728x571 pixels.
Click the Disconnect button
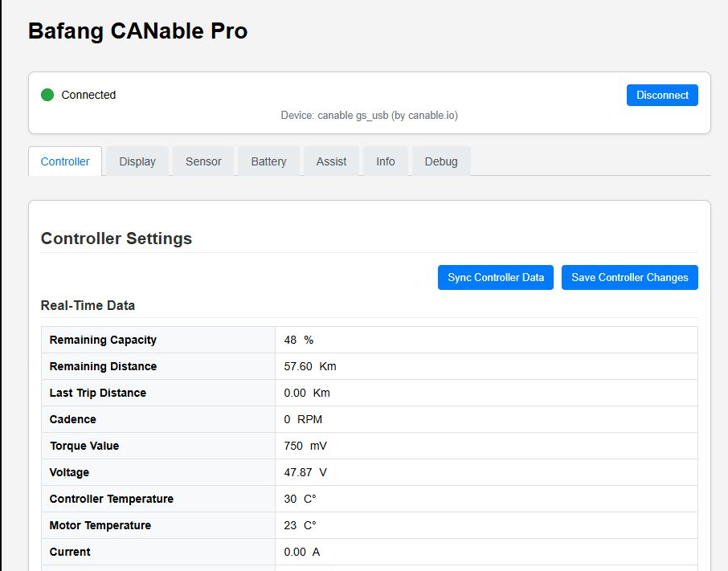662,95
